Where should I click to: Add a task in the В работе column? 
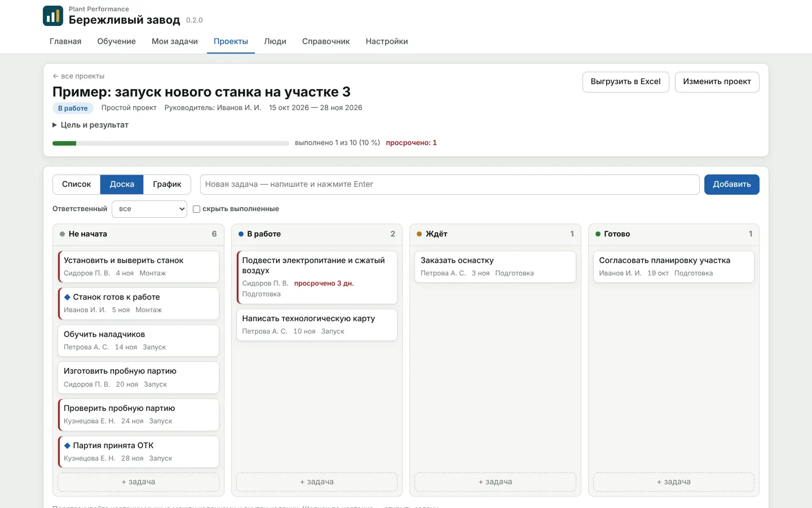coord(317,482)
